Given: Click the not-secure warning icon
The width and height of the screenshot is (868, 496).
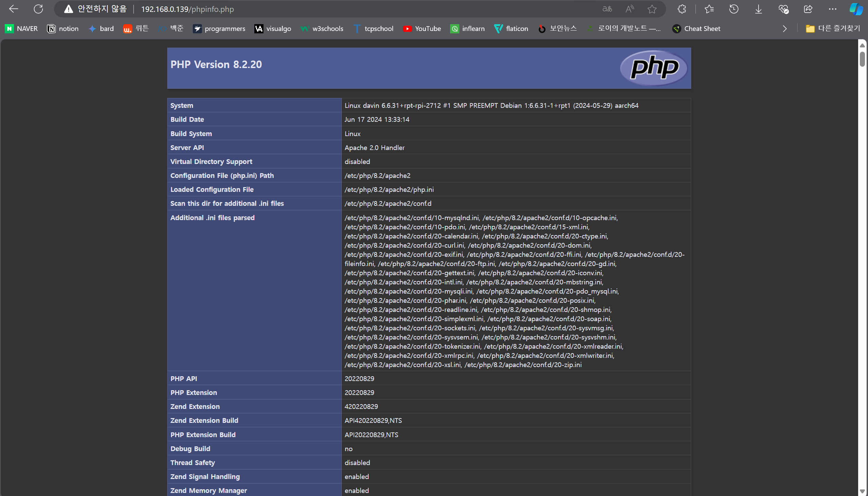Looking at the screenshot, I should point(68,9).
